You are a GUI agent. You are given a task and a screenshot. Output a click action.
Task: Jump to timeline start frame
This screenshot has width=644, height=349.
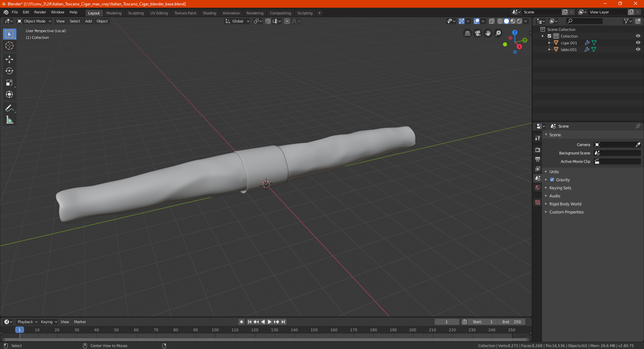(x=250, y=322)
